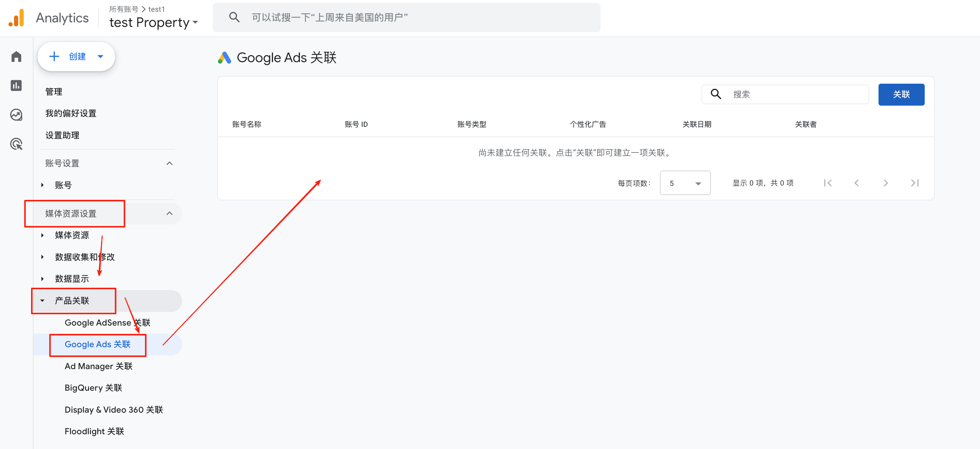Click the 关联 blue button
Screen dimensions: 980x449
coord(901,94)
